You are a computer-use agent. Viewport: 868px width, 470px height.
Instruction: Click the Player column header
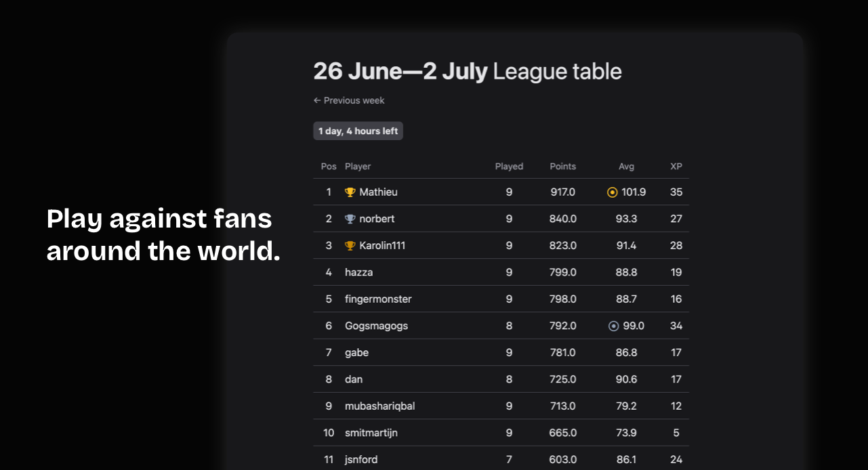tap(358, 167)
